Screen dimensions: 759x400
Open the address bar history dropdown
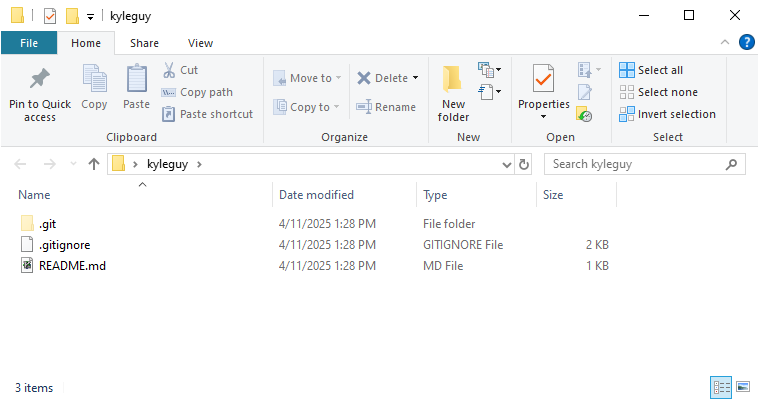[507, 164]
